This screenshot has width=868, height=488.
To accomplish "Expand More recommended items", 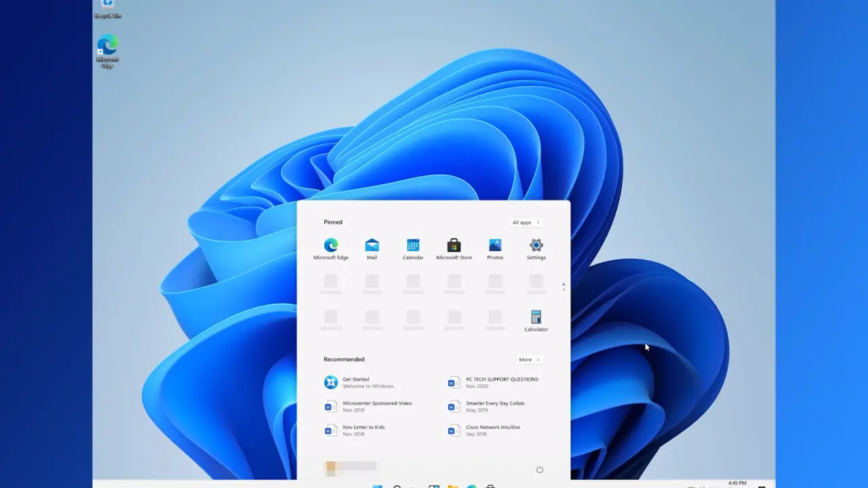I will pyautogui.click(x=529, y=360).
